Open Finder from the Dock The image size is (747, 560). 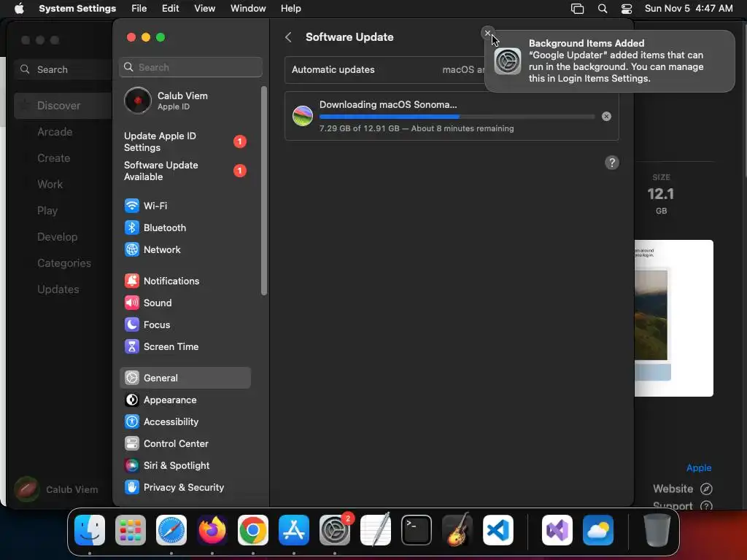tap(90, 530)
